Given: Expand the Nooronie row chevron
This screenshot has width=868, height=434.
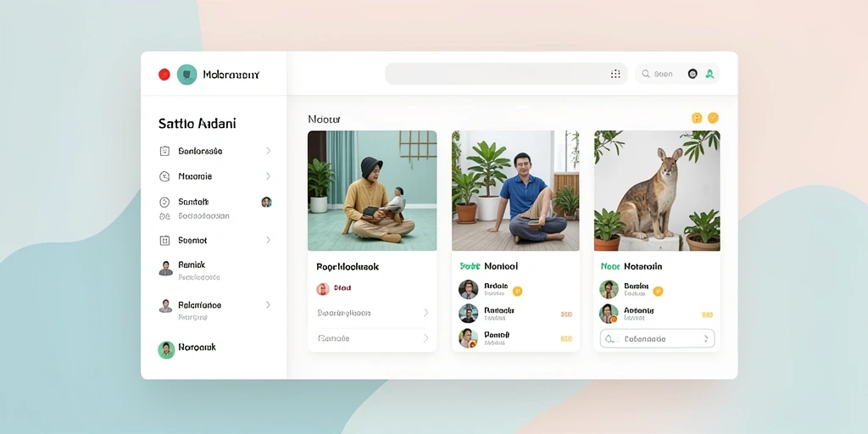Looking at the screenshot, I should tap(268, 176).
